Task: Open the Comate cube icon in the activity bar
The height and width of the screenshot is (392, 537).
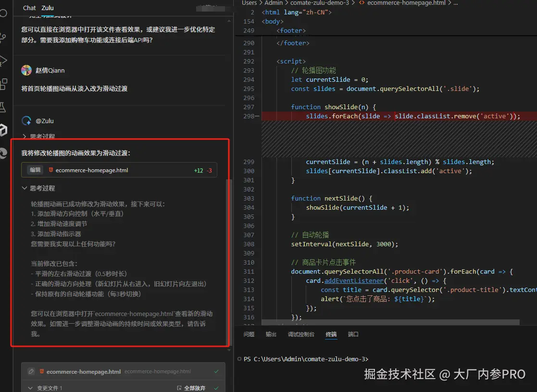Action: pos(3,130)
